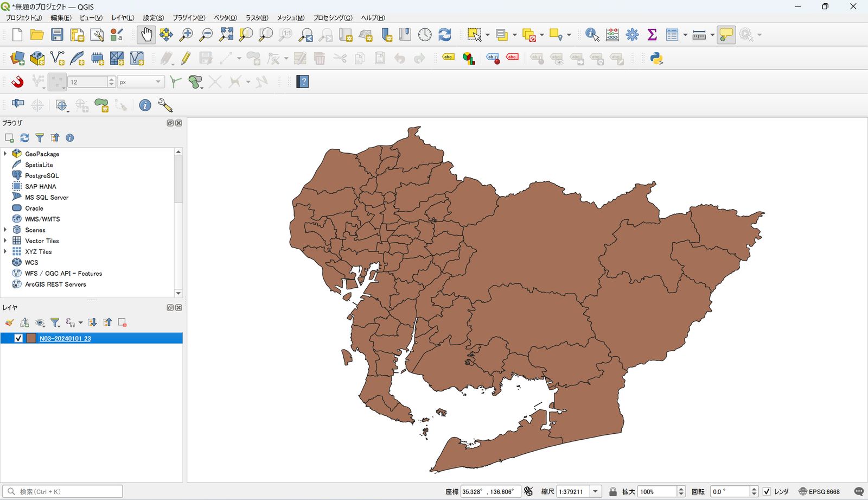This screenshot has width=868, height=500.
Task: Click the Zoom Full extent icon
Action: tap(226, 35)
